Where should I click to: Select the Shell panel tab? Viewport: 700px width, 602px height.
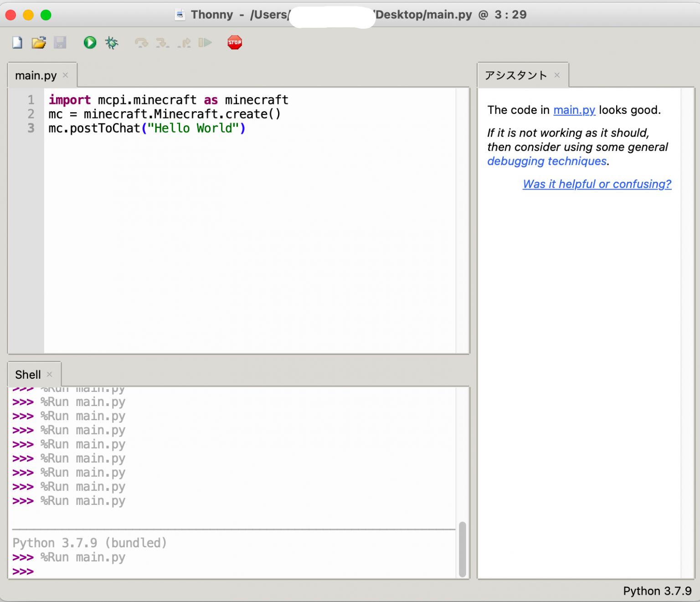[x=28, y=375]
